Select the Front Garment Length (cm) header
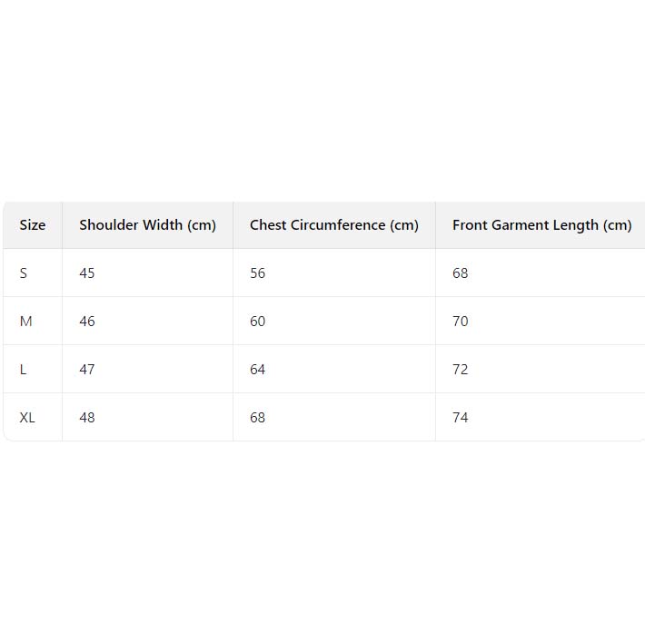The width and height of the screenshot is (645, 644). [x=541, y=225]
